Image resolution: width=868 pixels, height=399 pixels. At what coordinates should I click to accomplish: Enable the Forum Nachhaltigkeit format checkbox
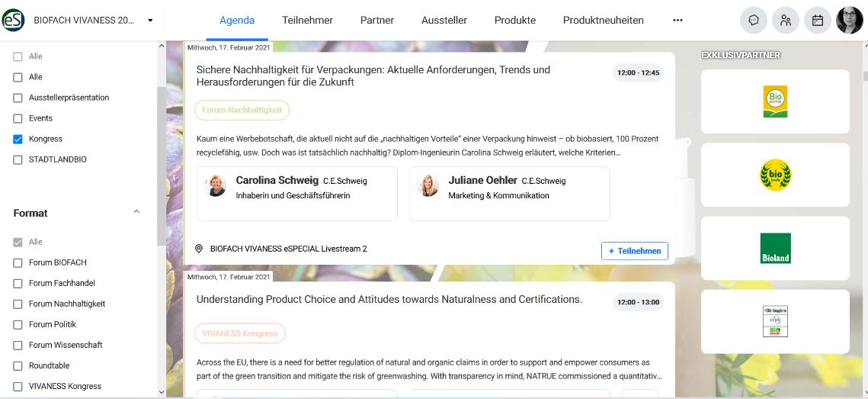tap(18, 304)
